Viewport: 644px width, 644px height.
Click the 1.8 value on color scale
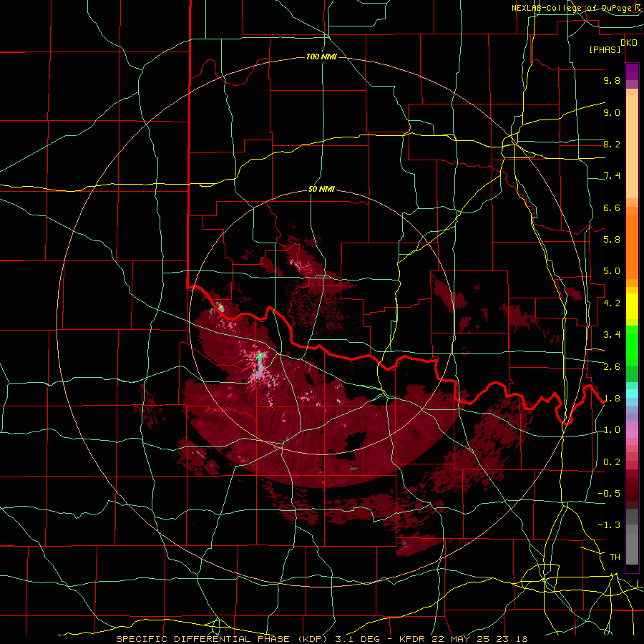tap(612, 399)
